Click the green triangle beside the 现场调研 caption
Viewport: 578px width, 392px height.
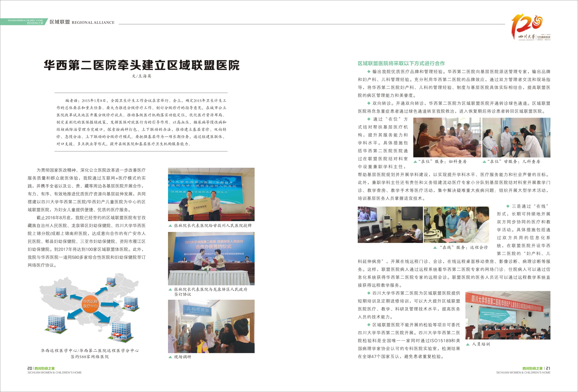point(170,357)
